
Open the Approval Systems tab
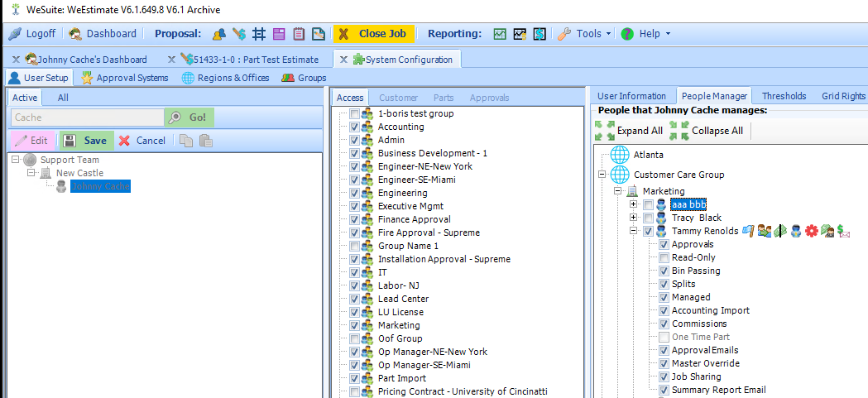pyautogui.click(x=125, y=78)
